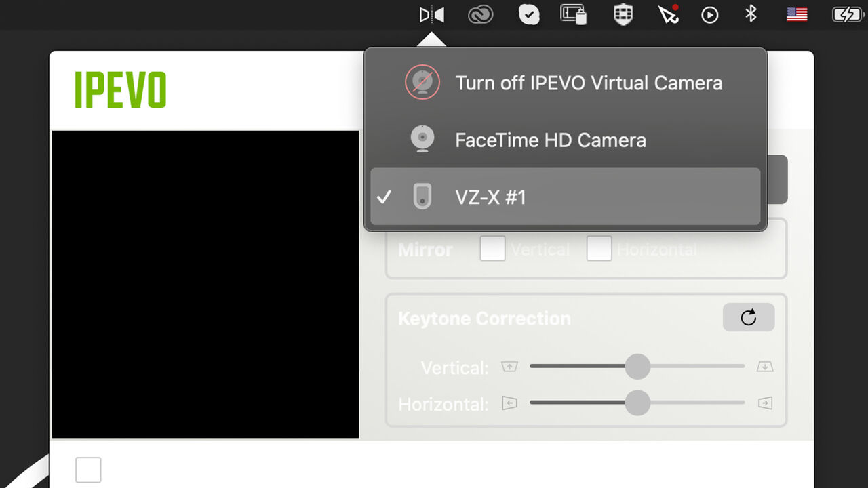Click the increase horizontal keystone arrow button
The height and width of the screenshot is (488, 868).
[x=764, y=403]
